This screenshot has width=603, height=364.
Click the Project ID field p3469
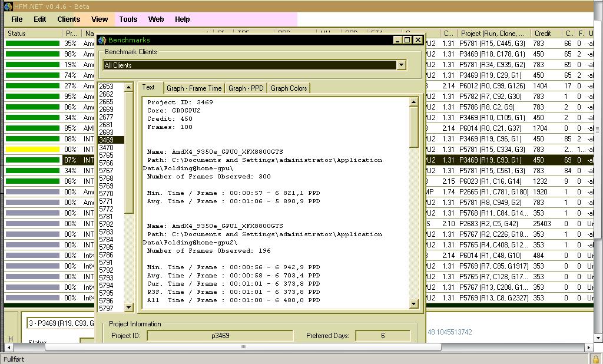pos(220,336)
